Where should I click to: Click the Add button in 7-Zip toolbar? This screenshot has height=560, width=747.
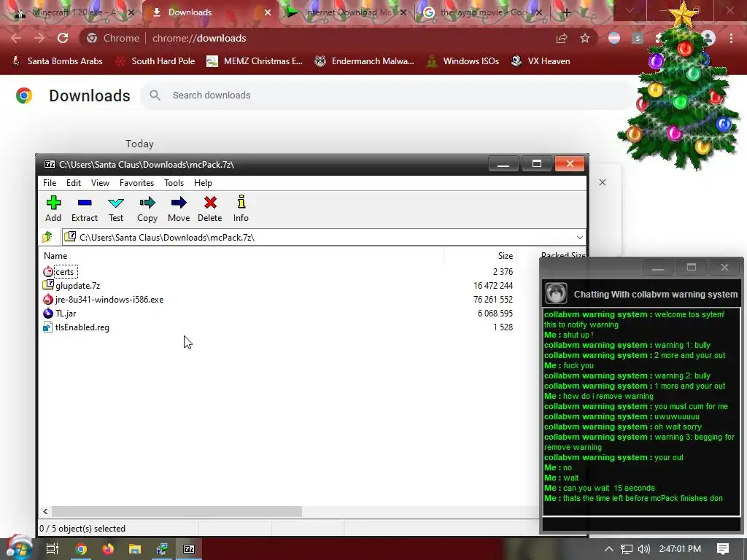click(53, 209)
